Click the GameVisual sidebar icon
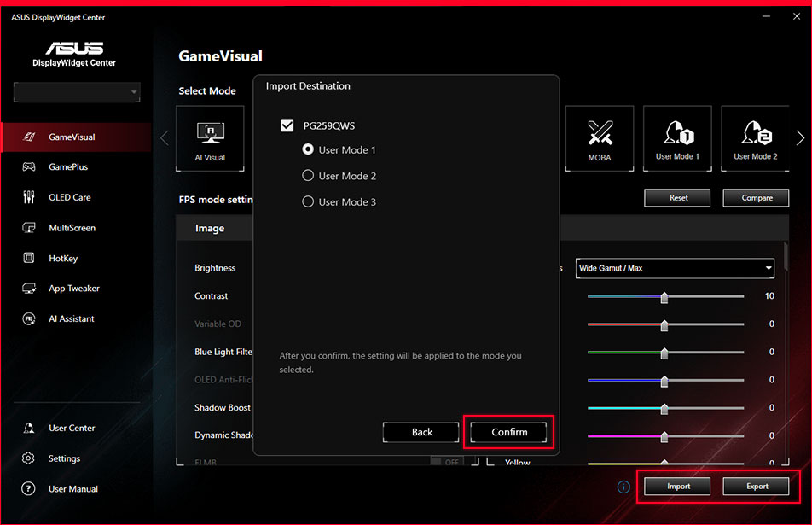812x525 pixels. point(29,137)
